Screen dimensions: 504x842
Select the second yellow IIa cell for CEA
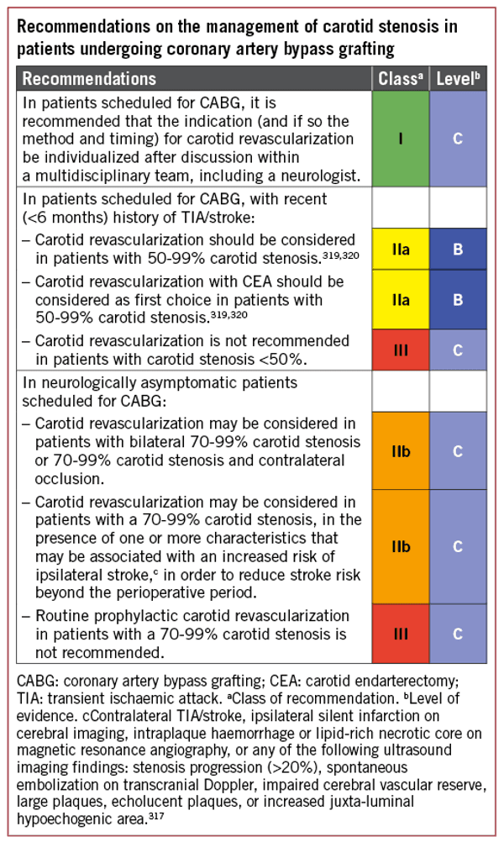click(401, 300)
